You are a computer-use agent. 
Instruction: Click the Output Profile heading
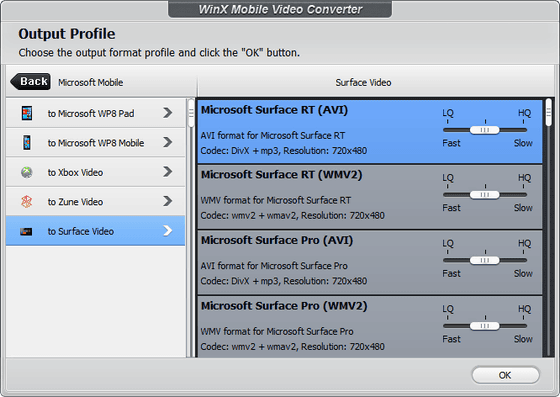[x=67, y=34]
